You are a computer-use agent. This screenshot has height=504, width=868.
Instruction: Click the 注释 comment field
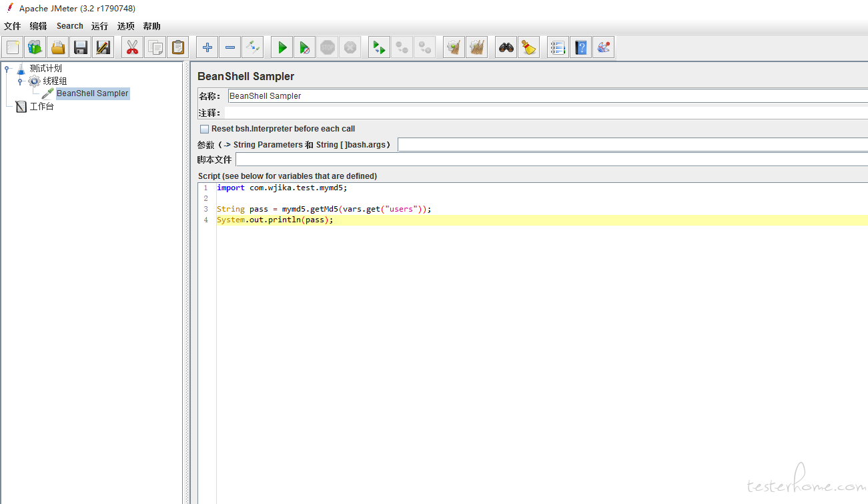(x=546, y=113)
